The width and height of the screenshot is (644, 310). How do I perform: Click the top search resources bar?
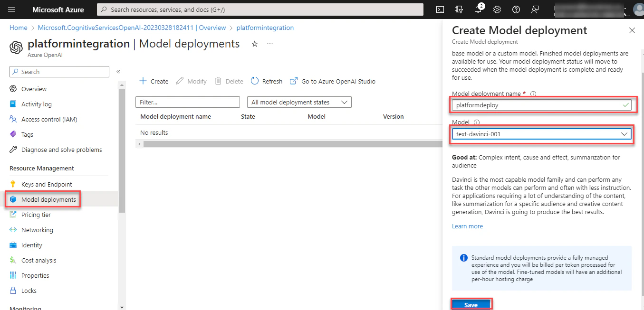tap(260, 9)
